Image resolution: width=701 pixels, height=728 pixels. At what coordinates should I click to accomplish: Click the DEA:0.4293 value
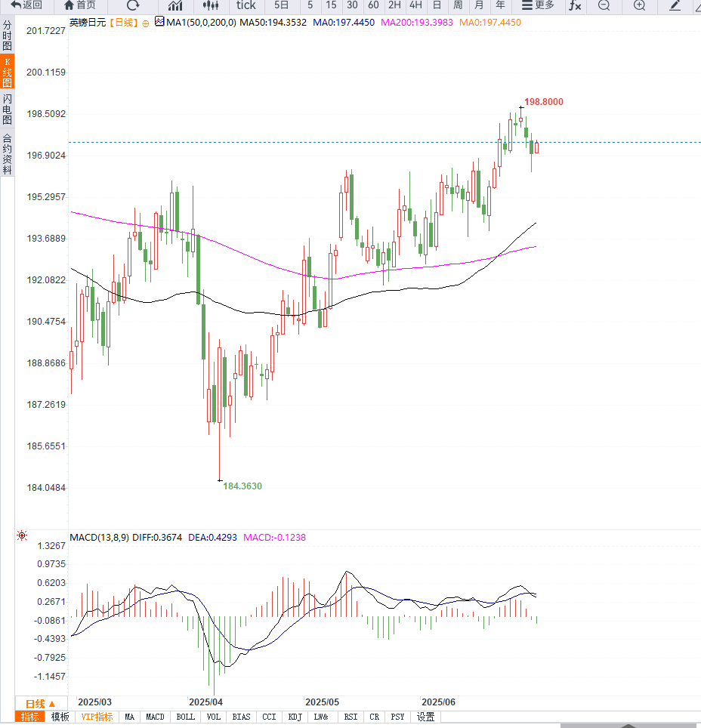[x=212, y=537]
